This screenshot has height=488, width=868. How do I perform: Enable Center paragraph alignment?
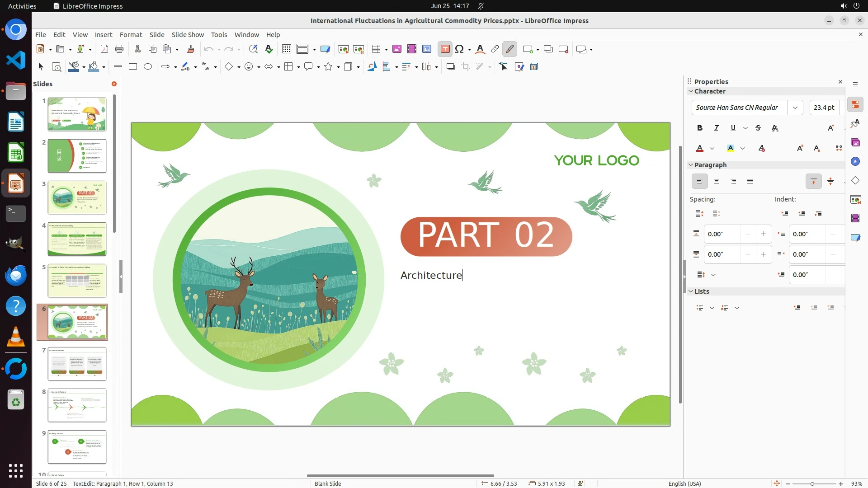pos(717,182)
